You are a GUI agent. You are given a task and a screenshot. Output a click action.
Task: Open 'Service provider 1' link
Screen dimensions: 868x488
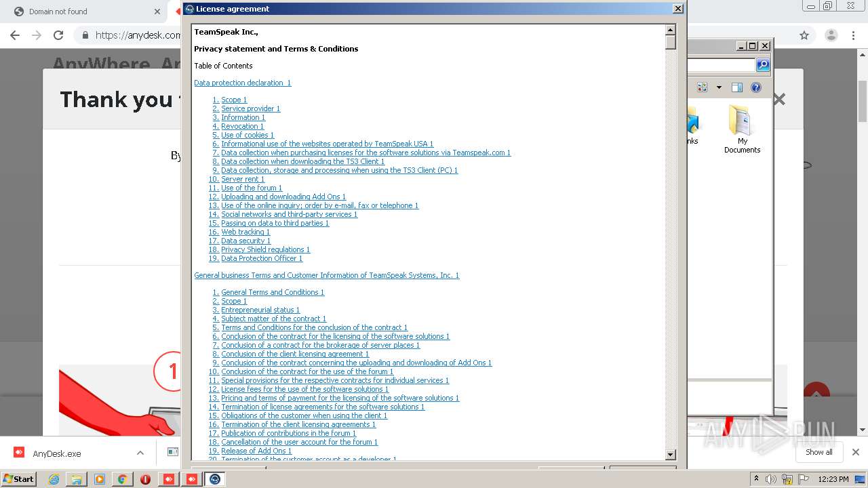pos(250,108)
